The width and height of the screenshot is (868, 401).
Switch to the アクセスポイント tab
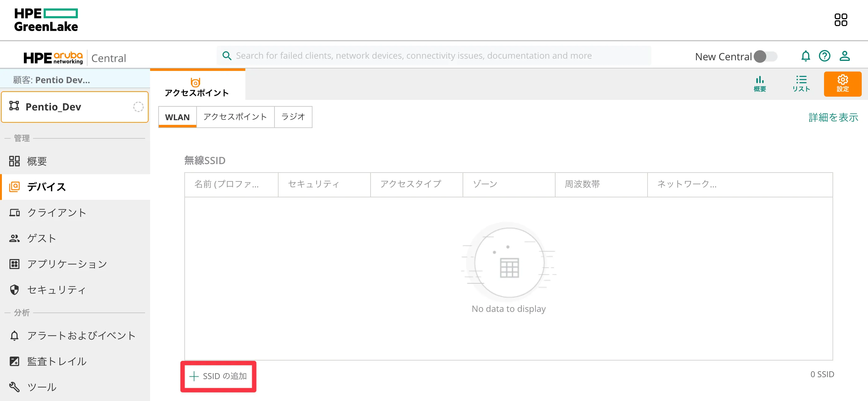(x=235, y=117)
